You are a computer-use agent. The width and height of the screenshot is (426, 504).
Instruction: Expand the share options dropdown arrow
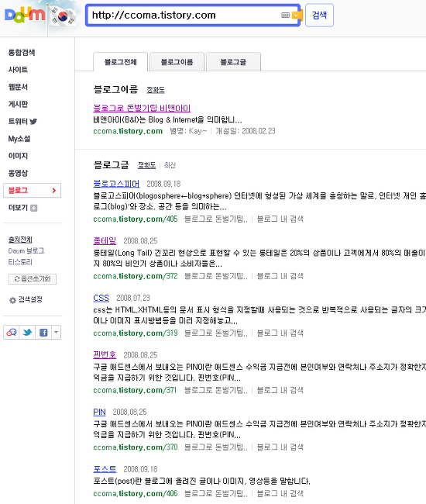click(57, 333)
